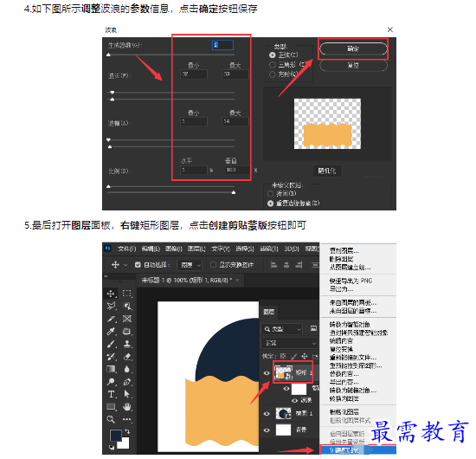This screenshot has width=476, height=459.
Task: Click the foreground dark blue color swatch
Action: click(x=115, y=436)
